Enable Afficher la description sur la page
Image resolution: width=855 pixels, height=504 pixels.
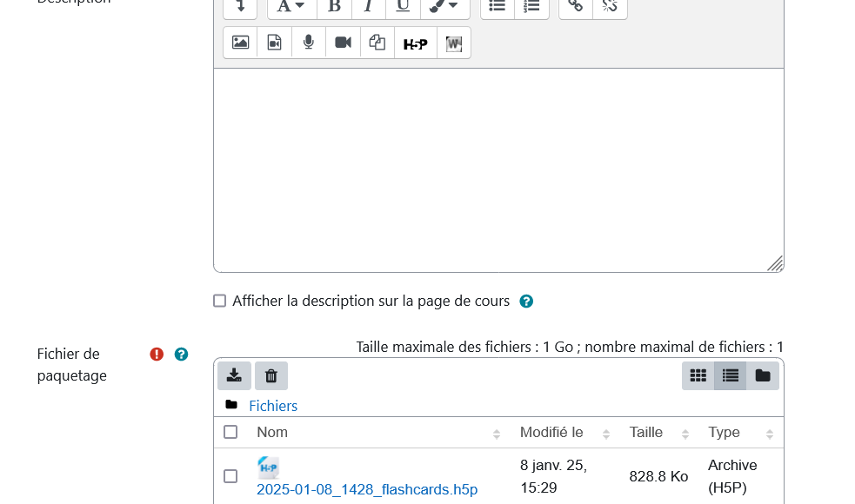[x=220, y=301]
